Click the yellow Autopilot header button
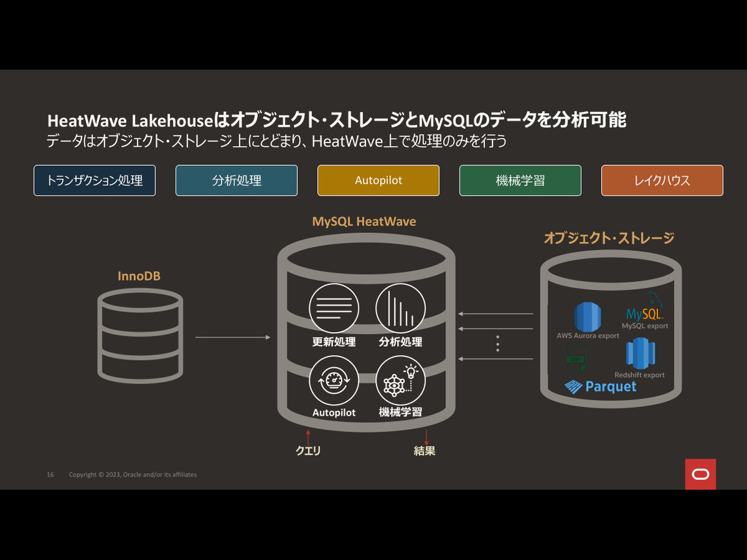 [378, 180]
